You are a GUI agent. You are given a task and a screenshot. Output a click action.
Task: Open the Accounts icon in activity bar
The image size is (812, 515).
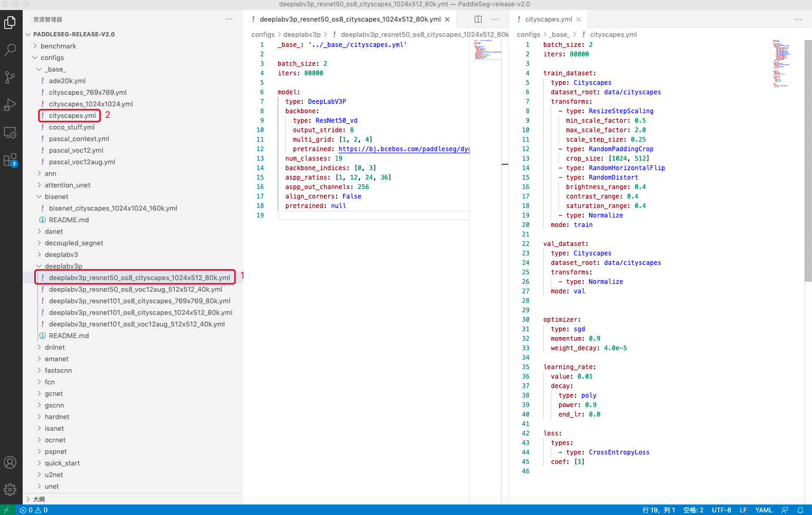click(x=10, y=462)
